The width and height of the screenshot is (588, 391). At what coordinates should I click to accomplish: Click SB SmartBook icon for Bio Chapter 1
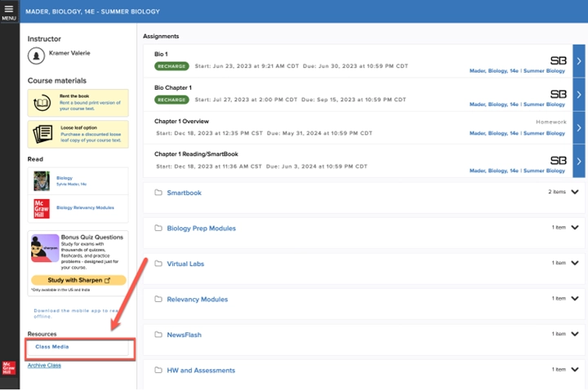click(x=559, y=94)
